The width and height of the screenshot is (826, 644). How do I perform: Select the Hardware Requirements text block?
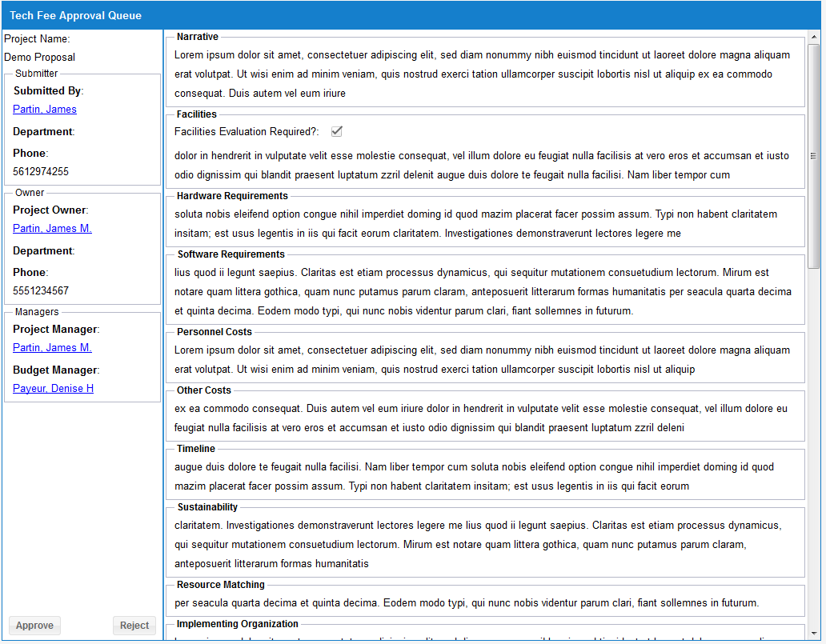pos(475,224)
